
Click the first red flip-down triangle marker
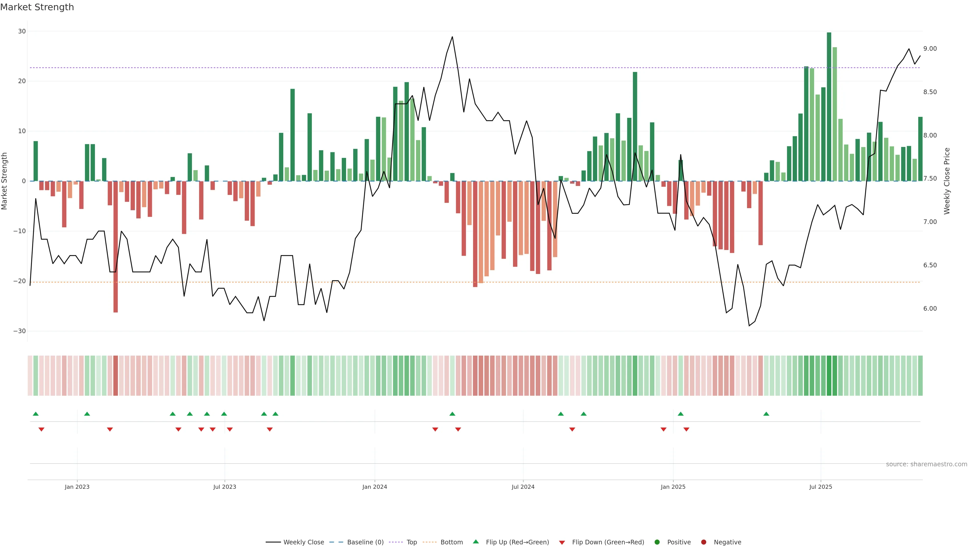tap(41, 429)
